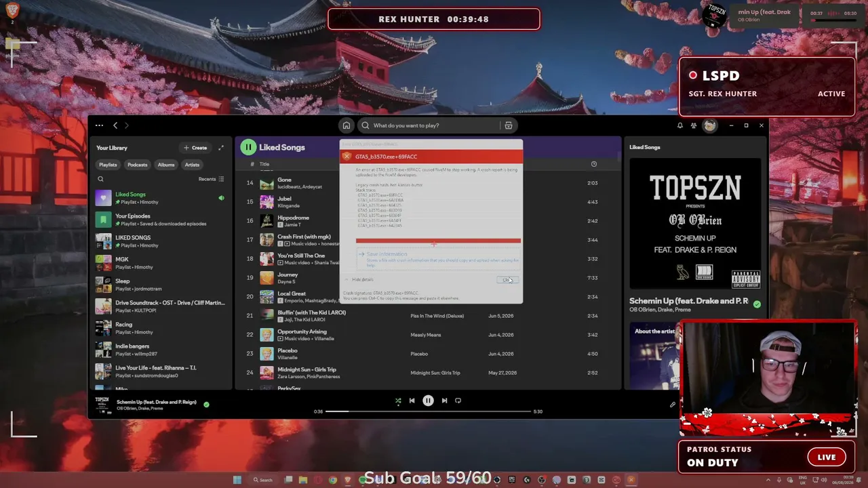Image resolution: width=868 pixels, height=488 pixels.
Task: Select the track 'Hippodrome'
Action: coord(293,218)
